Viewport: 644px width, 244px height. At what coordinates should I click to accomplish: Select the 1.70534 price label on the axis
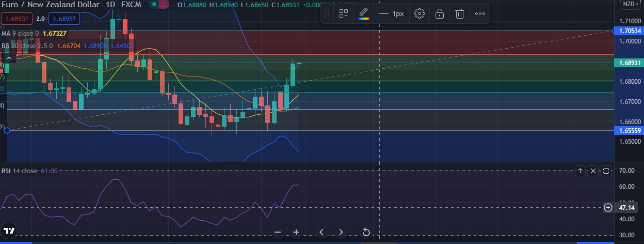tap(629, 31)
